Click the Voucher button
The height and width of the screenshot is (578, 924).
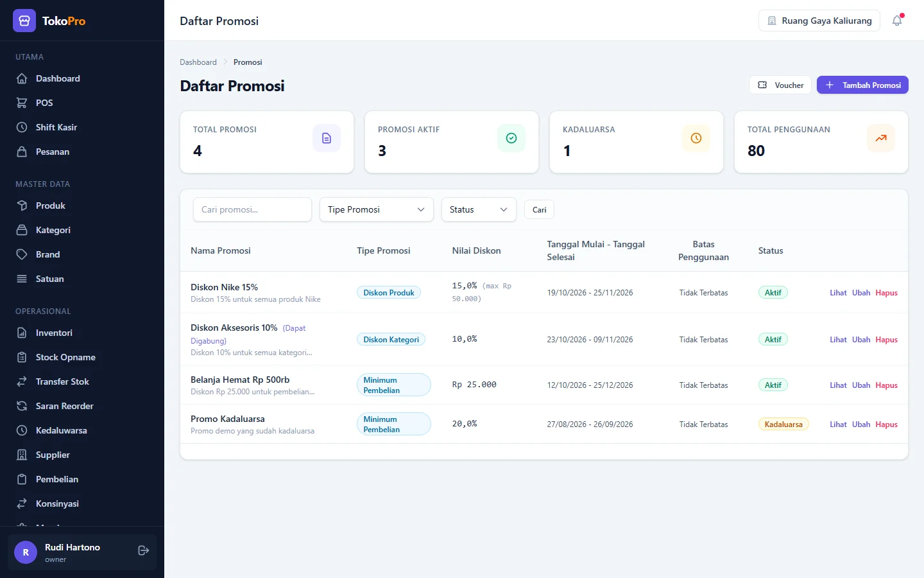coord(780,85)
